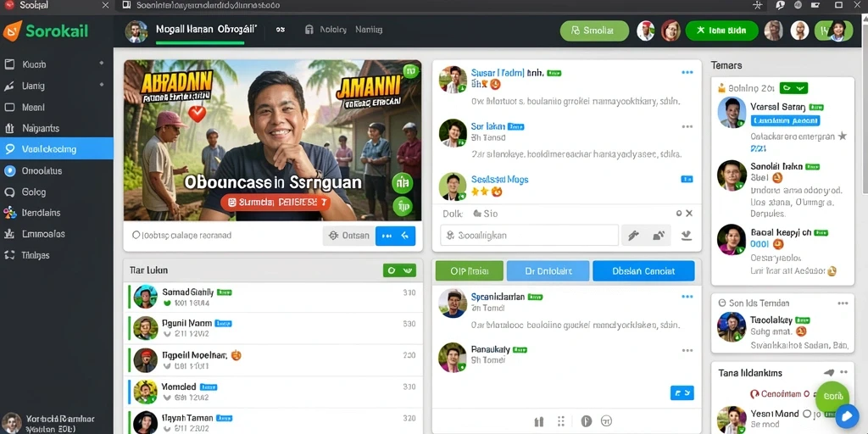Click the Sorokail logo icon

[x=12, y=31]
